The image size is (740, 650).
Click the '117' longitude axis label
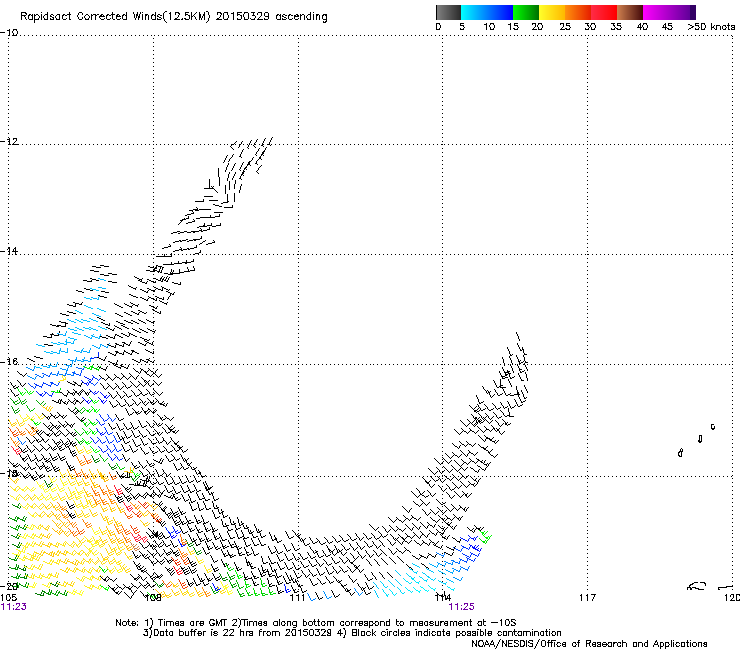[588, 598]
